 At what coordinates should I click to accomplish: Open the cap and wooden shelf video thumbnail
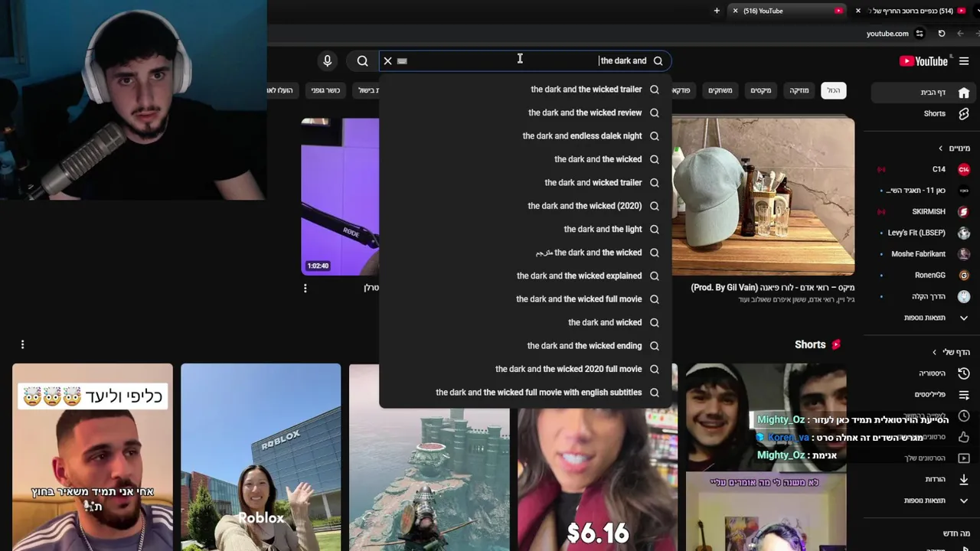point(763,196)
